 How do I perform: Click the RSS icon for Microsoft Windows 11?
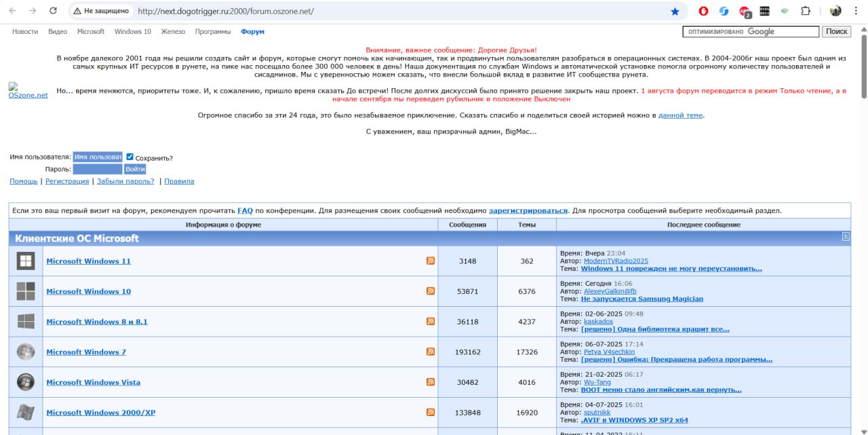coord(431,261)
